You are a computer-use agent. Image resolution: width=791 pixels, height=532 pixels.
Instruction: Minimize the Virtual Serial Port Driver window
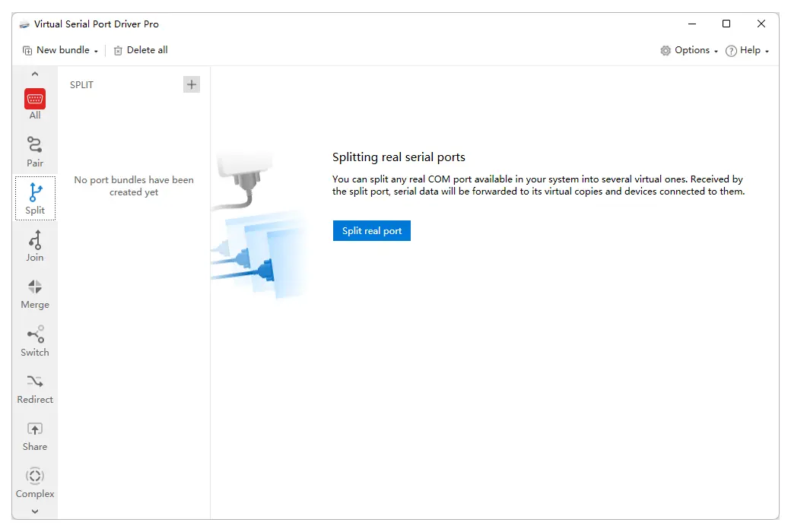[692, 24]
